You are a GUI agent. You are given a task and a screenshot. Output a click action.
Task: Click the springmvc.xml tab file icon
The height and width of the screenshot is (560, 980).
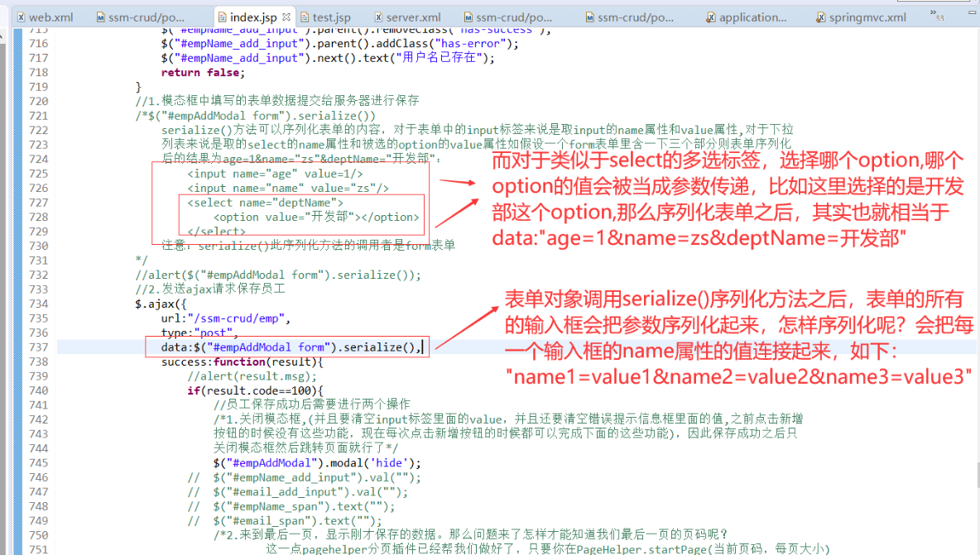tap(820, 17)
